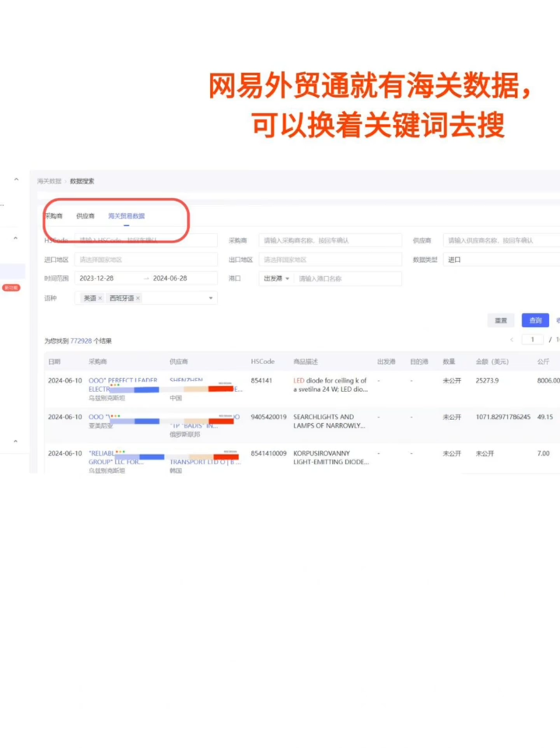Viewport: 560px width, 748px height.
Task: Open the 进口地区 country selector
Action: (146, 260)
